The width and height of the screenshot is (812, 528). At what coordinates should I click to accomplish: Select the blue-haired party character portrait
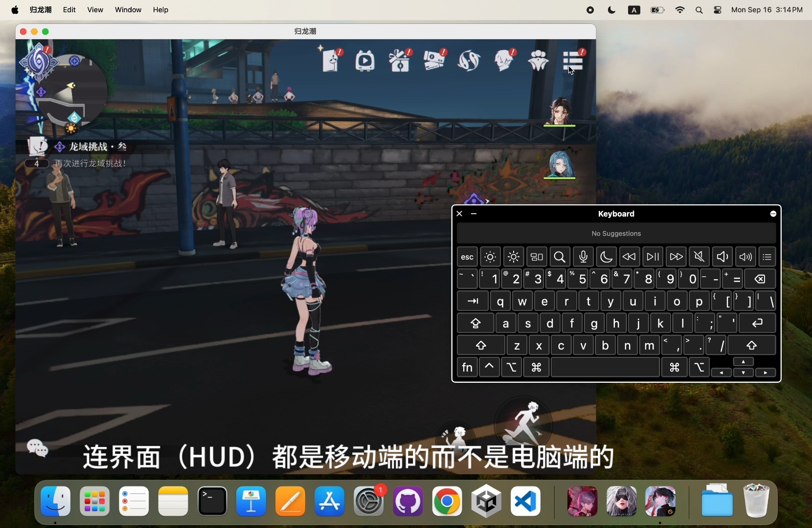point(561,165)
